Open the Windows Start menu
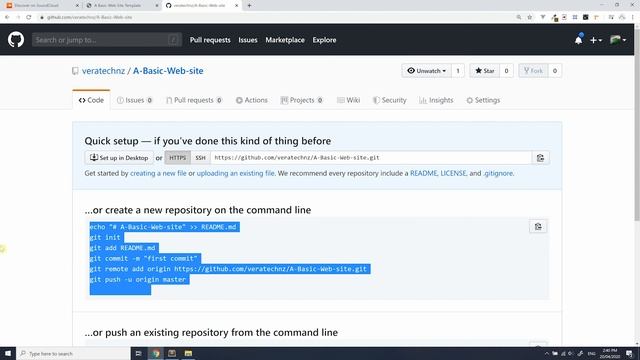The image size is (640, 360). 8,353
